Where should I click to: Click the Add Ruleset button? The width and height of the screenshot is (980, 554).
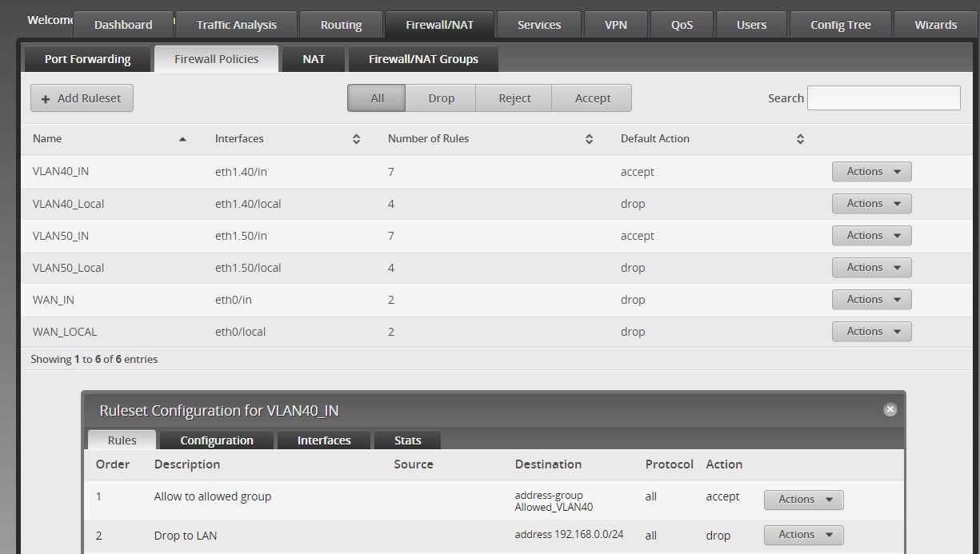tap(82, 98)
